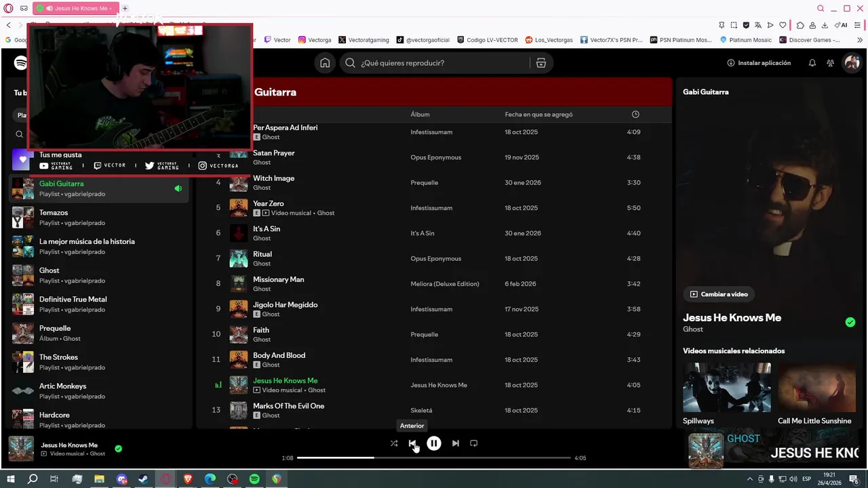Go to Spotify home via the house icon
Viewport: 868px width, 488px height.
click(x=325, y=63)
